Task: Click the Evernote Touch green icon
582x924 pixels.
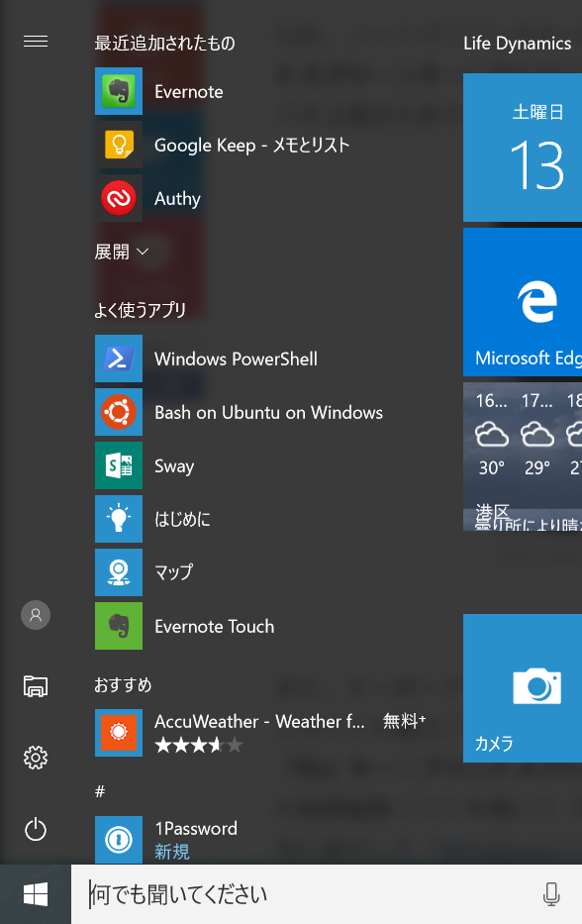Action: pyautogui.click(x=119, y=626)
